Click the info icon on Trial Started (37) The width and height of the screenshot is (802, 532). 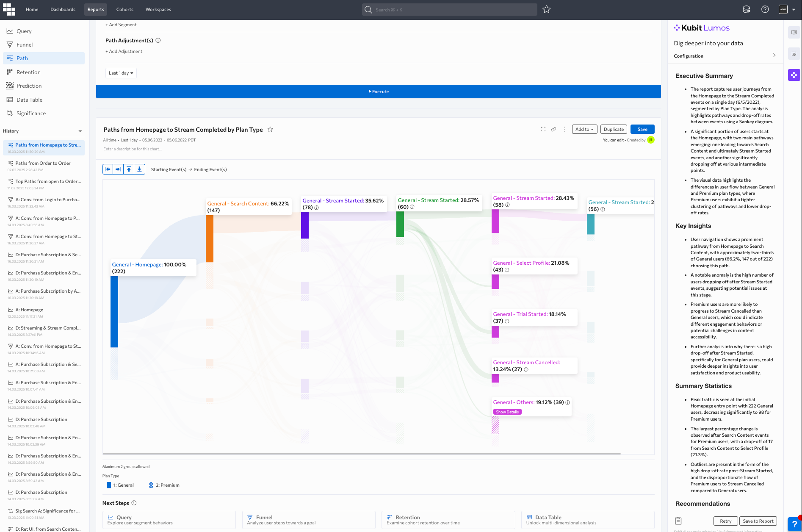pyautogui.click(x=507, y=321)
